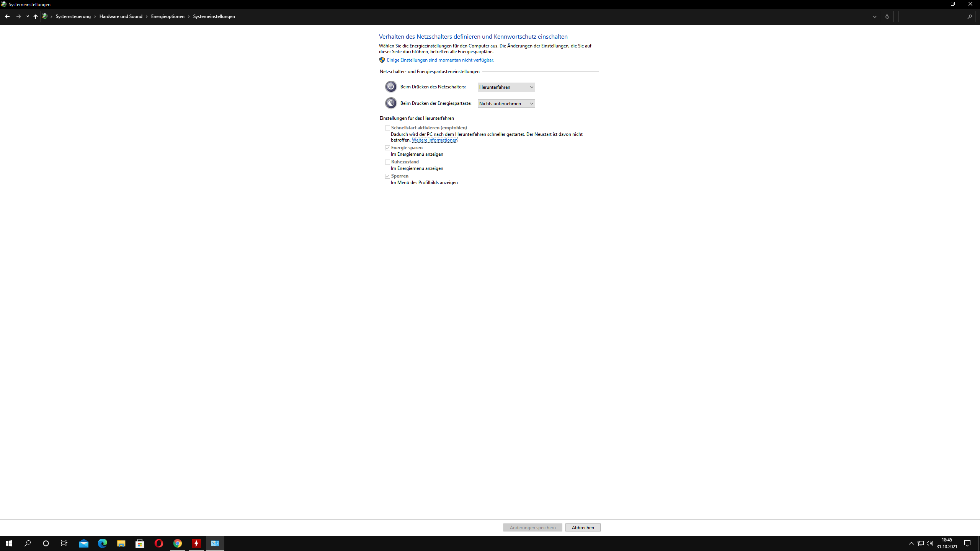Open Microsoft Edge from the taskbar
The width and height of the screenshot is (980, 551).
point(102,543)
